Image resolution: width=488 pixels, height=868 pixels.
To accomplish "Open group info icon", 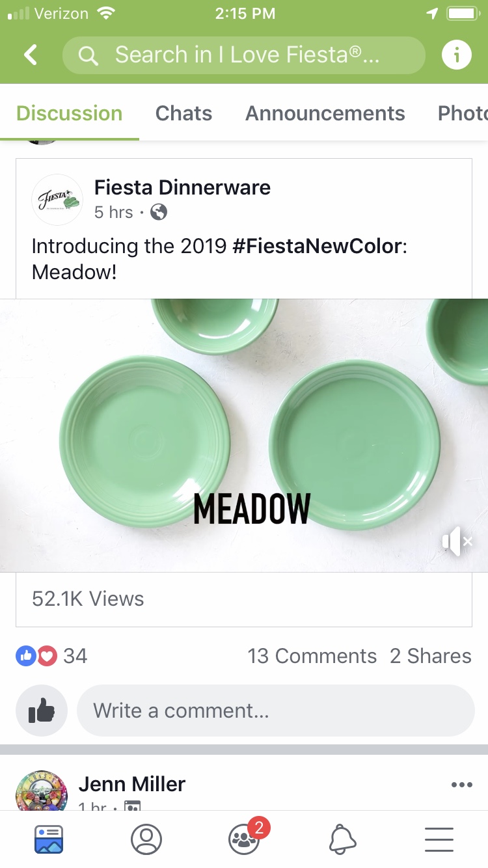I will (x=456, y=55).
